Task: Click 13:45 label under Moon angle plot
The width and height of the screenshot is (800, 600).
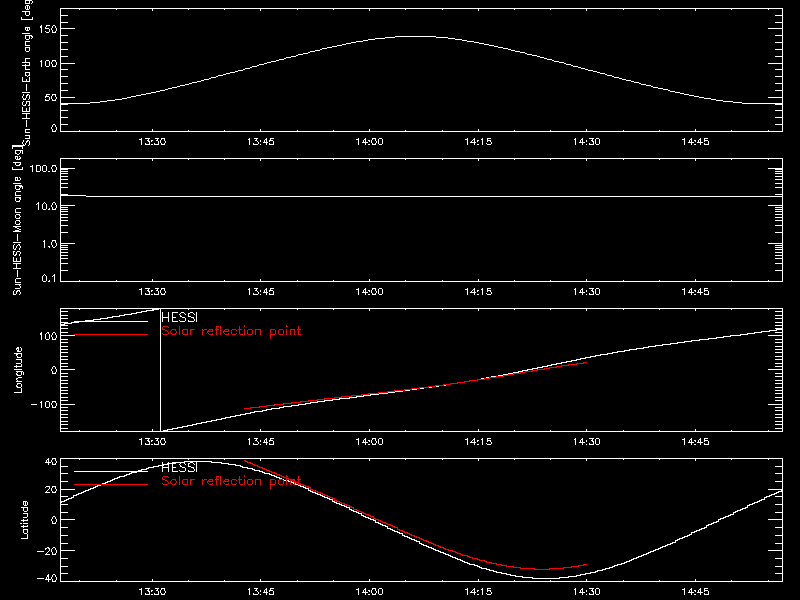Action: [x=261, y=291]
